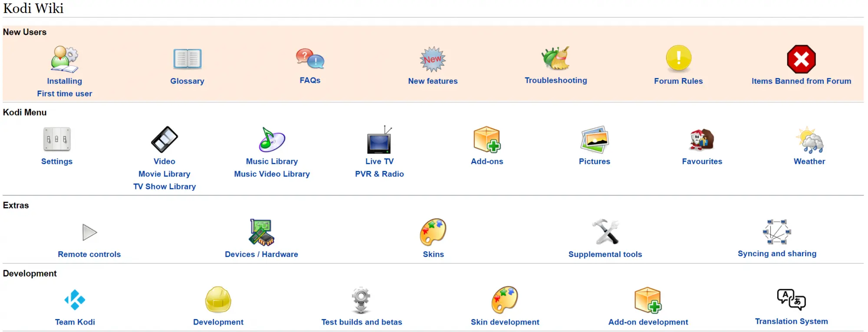Click the Weather cloud icon

click(x=809, y=140)
